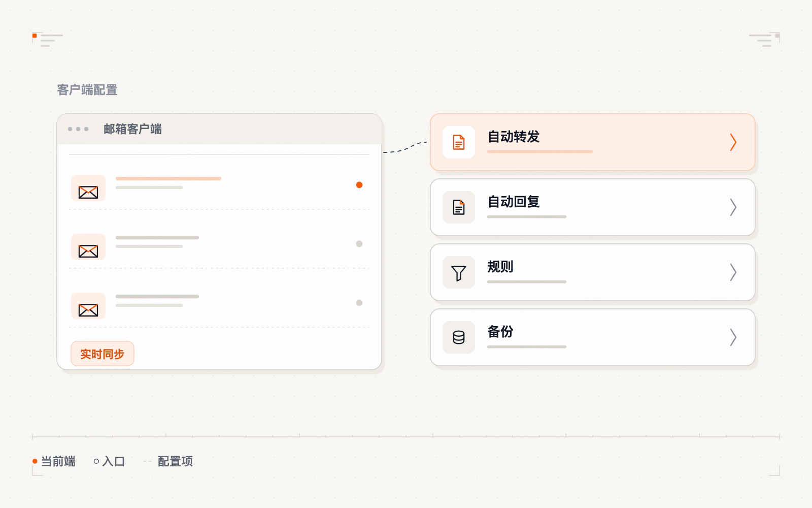Expand the 备份 chevron arrow
This screenshot has width=812, height=508.
733,337
